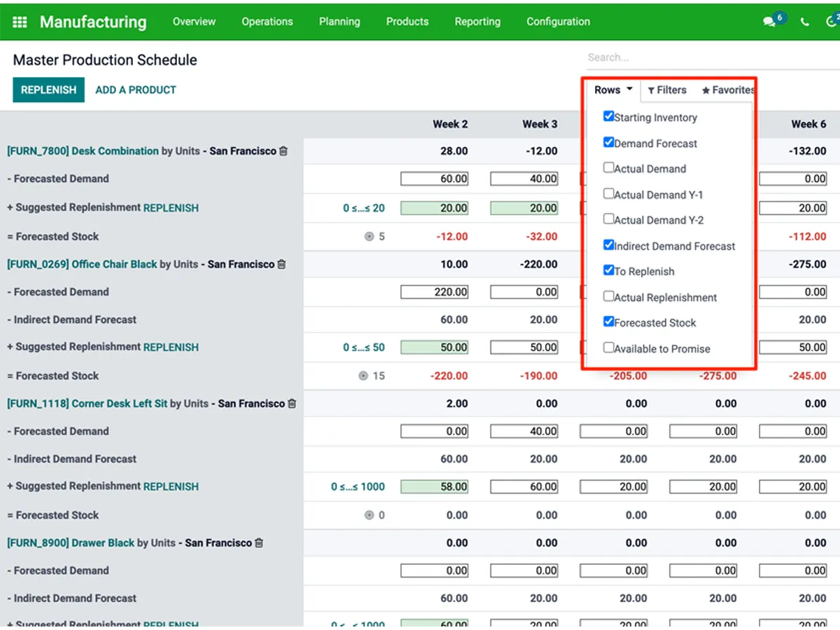840x630 pixels.
Task: Open the Operations menu
Action: tap(267, 21)
